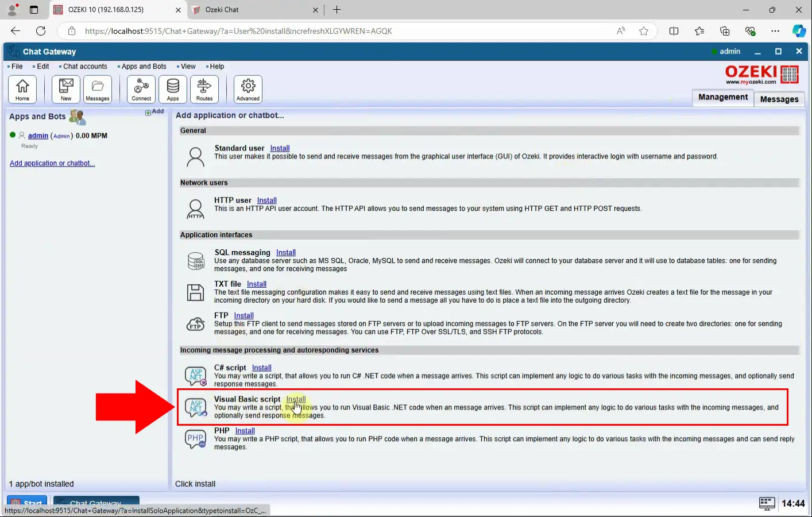Screen dimensions: 812x517
Task: Install the TXT file interface
Action: tap(256, 284)
